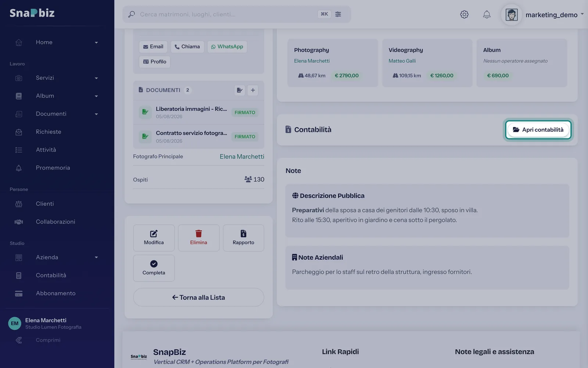Screen dimensions: 588x368
Task: Click Abbonamento card icon
Action: (x=19, y=294)
